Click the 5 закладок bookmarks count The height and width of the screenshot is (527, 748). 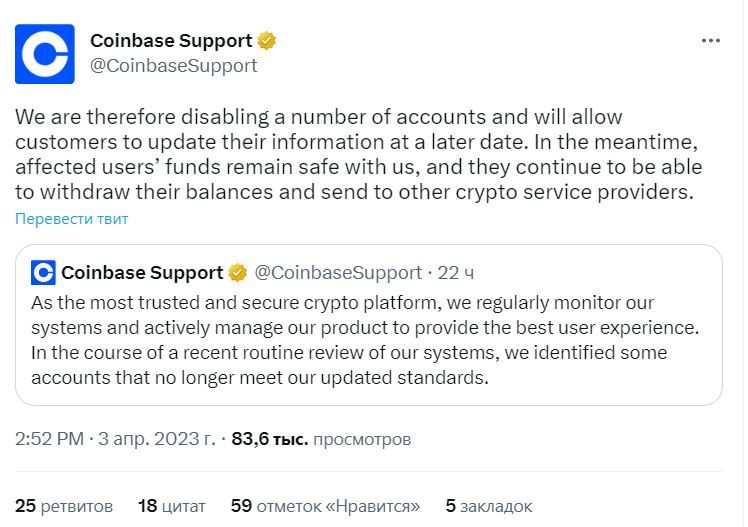[x=488, y=506]
